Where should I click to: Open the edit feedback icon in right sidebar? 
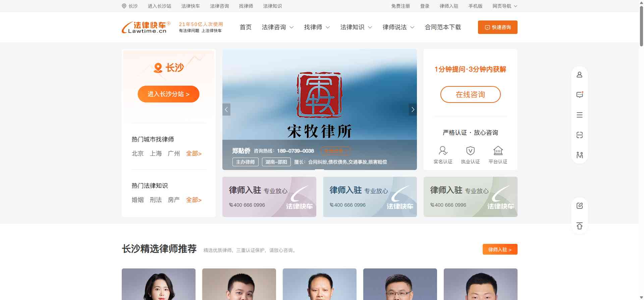pos(579,206)
